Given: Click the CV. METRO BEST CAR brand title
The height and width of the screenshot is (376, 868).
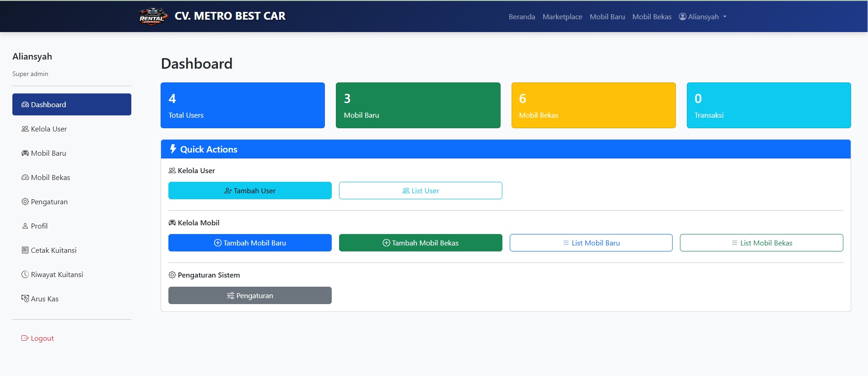Looking at the screenshot, I should click(230, 16).
